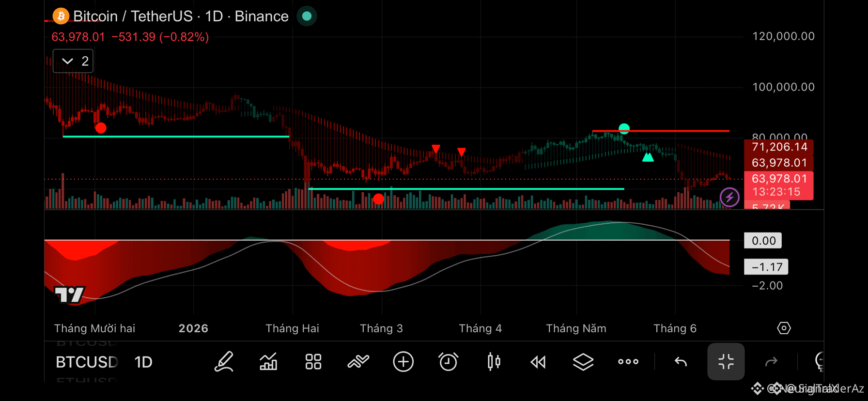Tap the 120,000.00 price axis label

pos(783,36)
